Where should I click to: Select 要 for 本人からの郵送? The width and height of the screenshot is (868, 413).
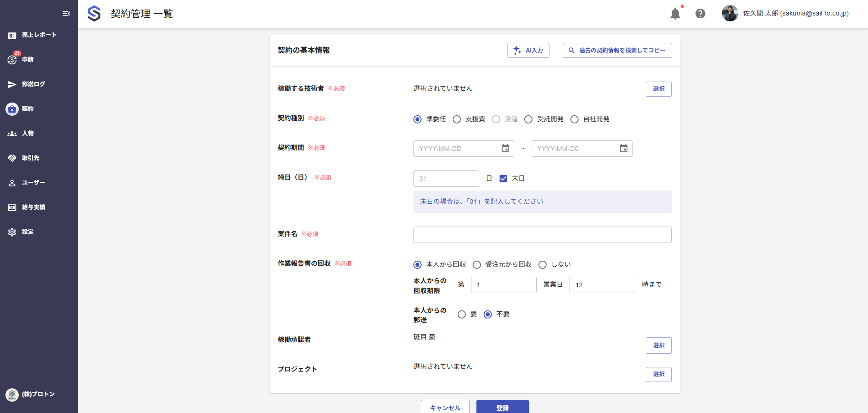pos(461,314)
